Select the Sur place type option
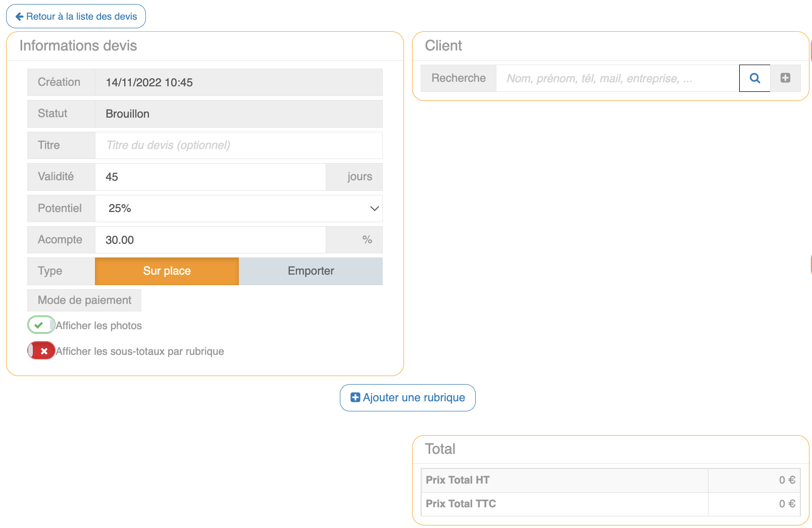This screenshot has height=528, width=812. (167, 271)
